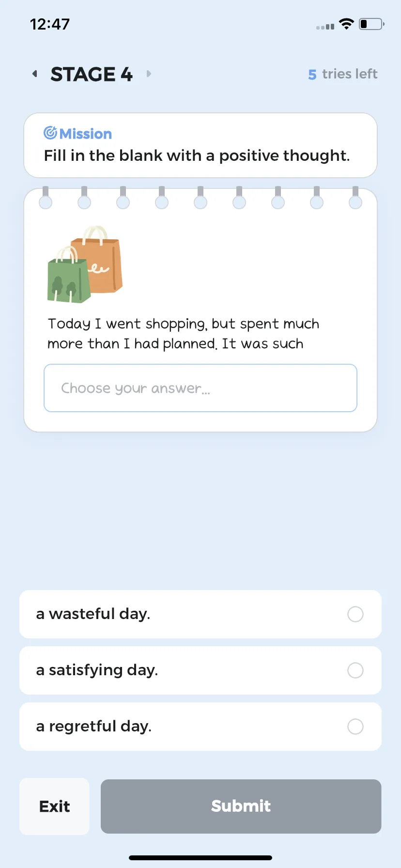Tap the STAGE 4 title
The image size is (401, 868).
(92, 74)
